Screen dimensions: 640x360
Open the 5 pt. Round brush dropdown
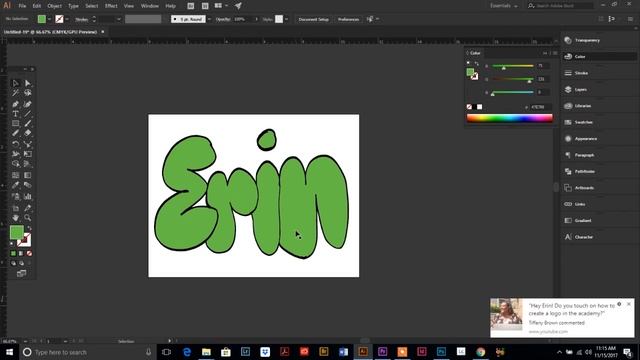click(209, 19)
